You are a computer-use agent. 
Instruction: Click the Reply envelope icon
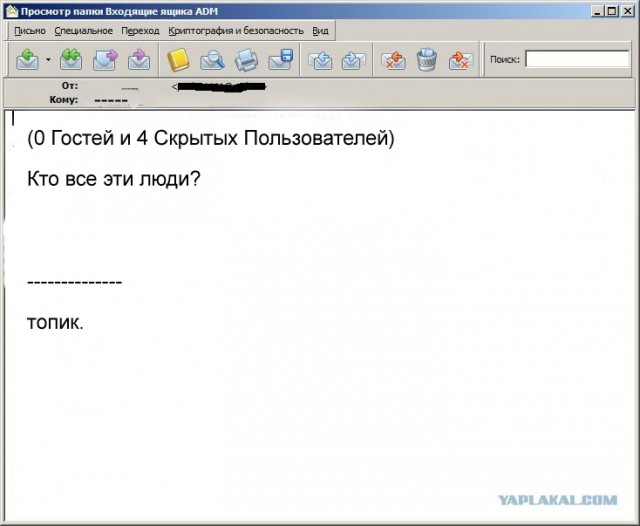[x=27, y=60]
